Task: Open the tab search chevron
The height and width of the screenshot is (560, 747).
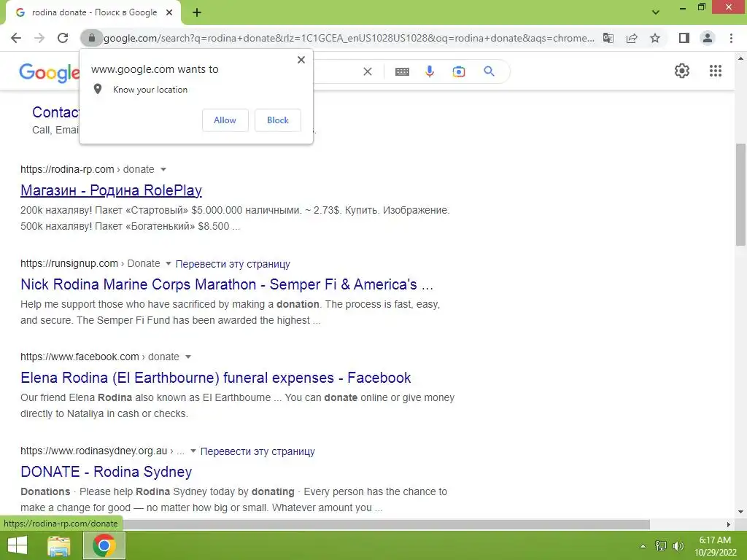Action: click(x=656, y=12)
